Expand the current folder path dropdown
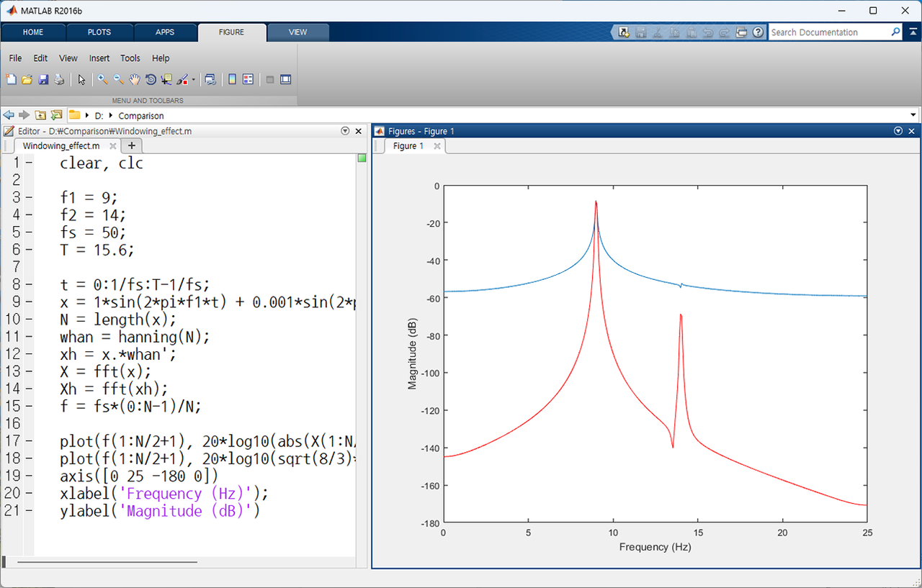 click(x=913, y=115)
